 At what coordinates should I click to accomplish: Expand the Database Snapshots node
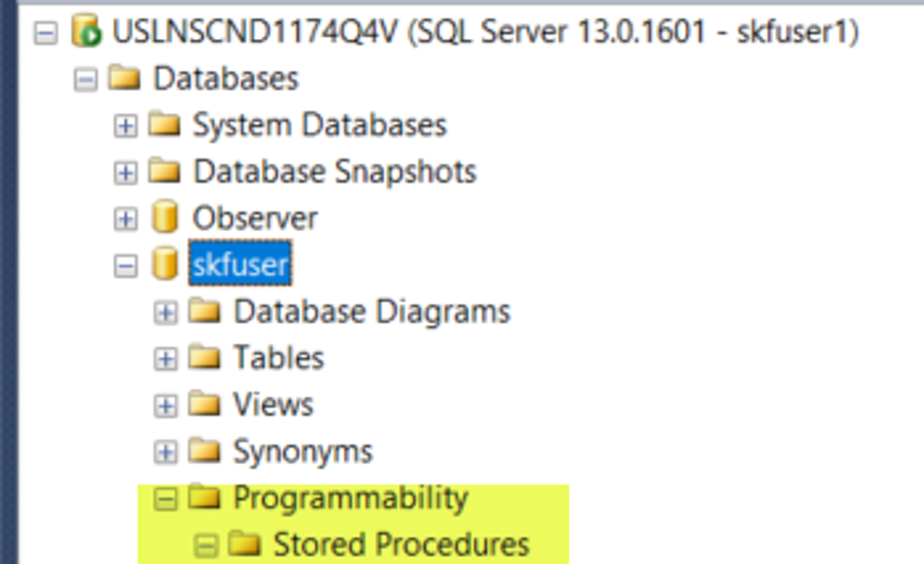(x=126, y=172)
